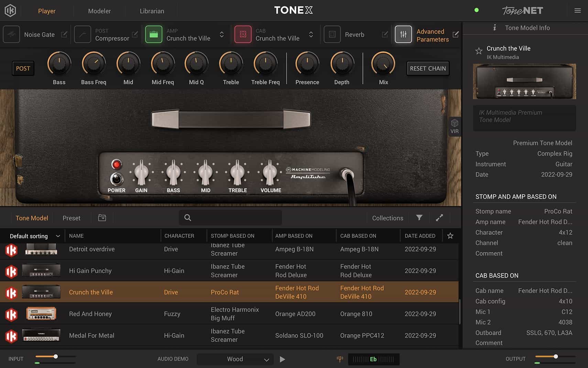This screenshot has height=368, width=588.
Task: Toggle the POST EQ position button
Action: 23,69
